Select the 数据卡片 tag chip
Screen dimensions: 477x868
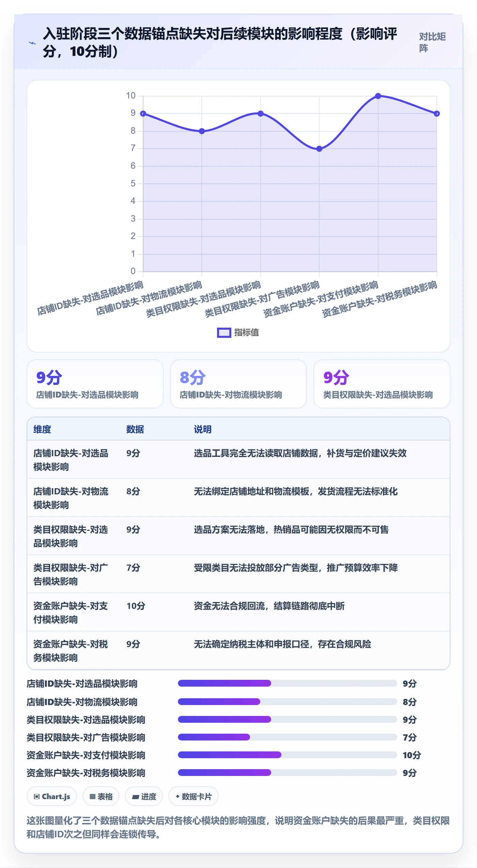point(194,796)
